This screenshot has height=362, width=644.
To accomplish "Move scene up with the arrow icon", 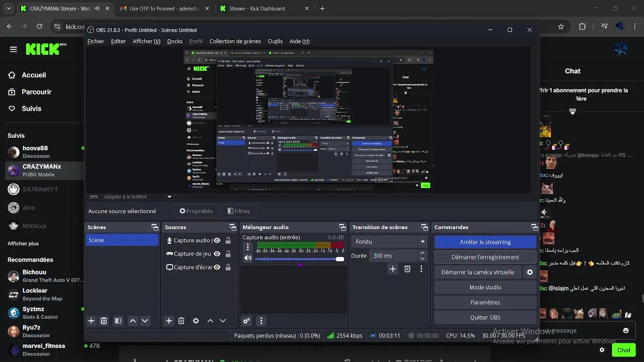I will click(133, 321).
